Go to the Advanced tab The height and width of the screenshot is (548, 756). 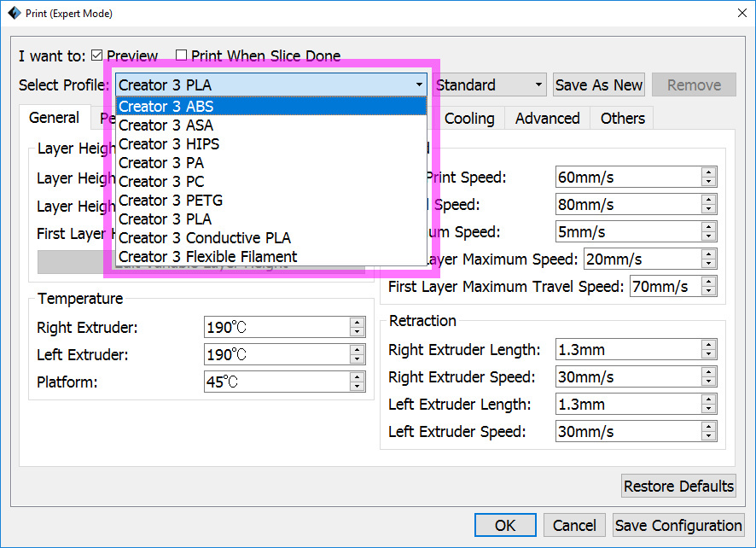[x=547, y=119]
